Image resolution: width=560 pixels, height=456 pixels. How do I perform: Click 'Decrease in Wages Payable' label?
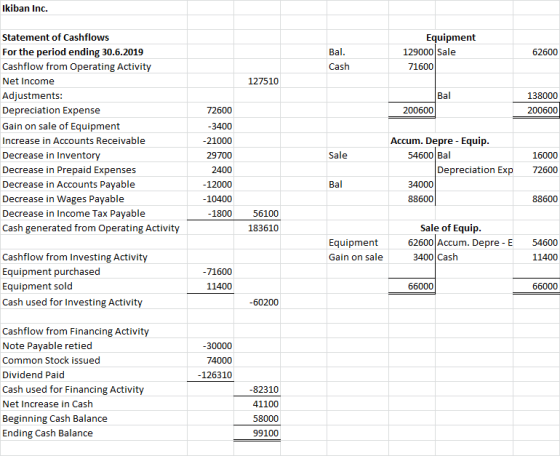click(63, 199)
